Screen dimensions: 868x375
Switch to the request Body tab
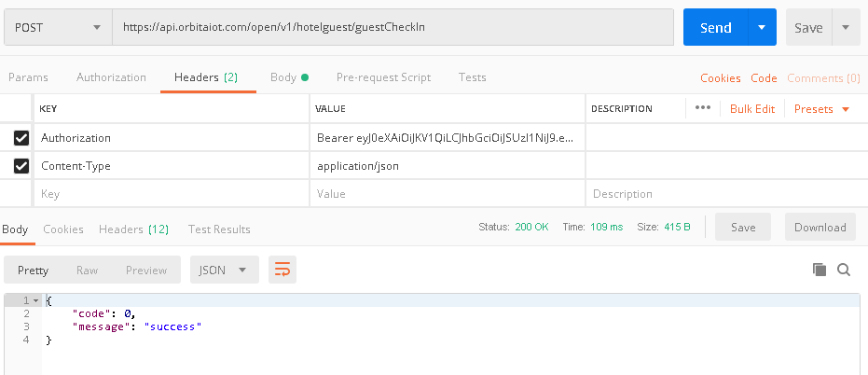click(x=288, y=77)
